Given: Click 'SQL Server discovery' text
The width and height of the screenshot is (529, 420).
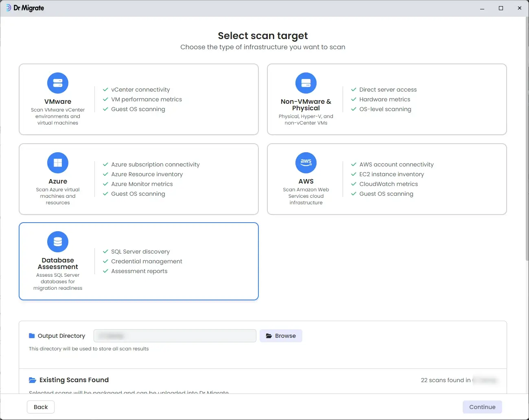Looking at the screenshot, I should click(x=140, y=252).
